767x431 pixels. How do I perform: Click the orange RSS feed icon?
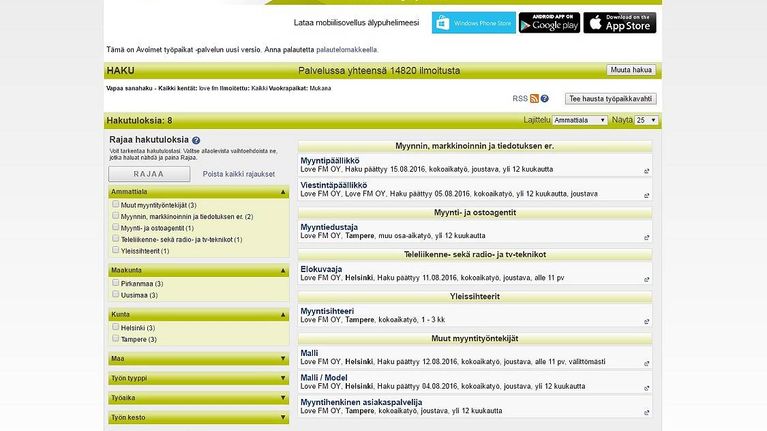(x=534, y=99)
